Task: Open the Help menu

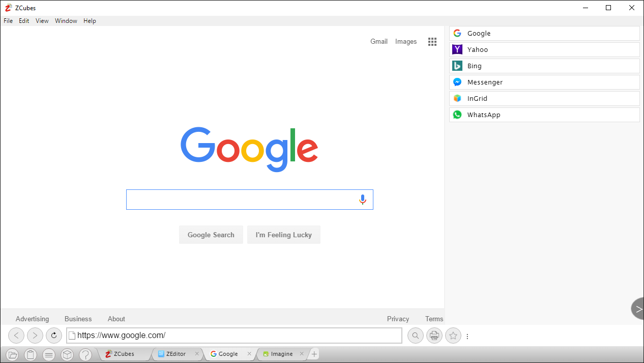Action: click(x=90, y=21)
